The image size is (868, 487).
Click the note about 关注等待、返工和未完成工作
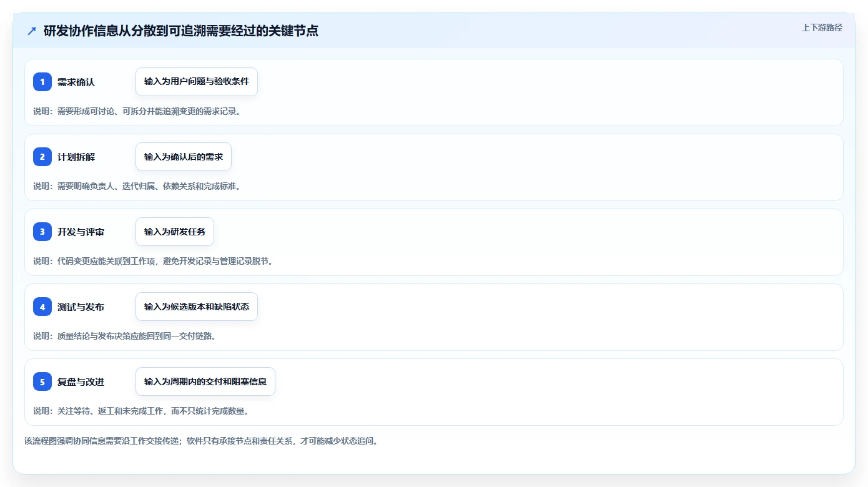click(x=141, y=411)
